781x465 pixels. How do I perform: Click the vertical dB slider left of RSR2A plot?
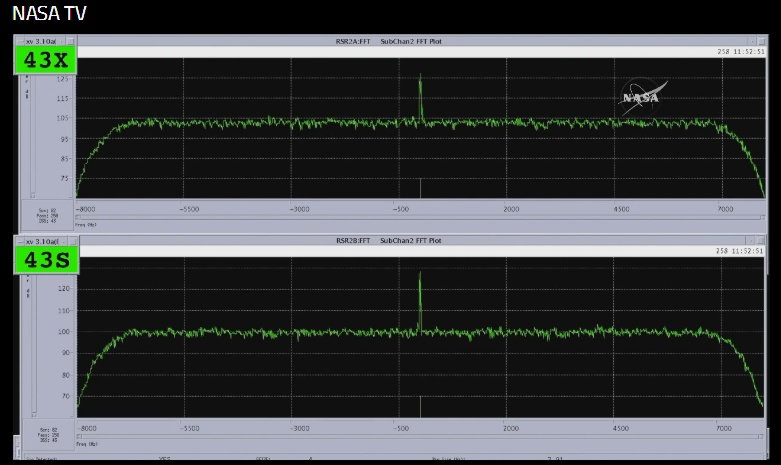(x=33, y=135)
